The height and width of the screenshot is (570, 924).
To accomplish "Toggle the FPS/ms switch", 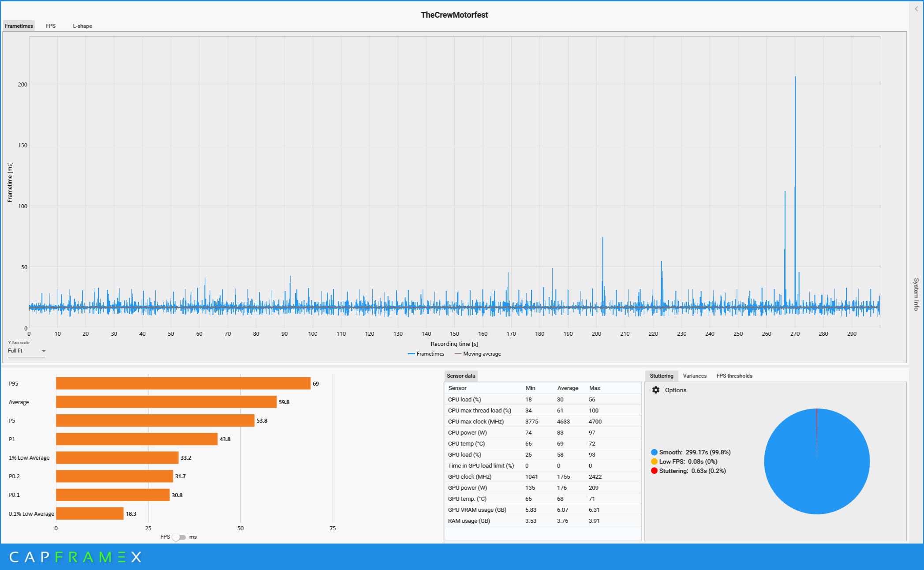I will coord(179,537).
